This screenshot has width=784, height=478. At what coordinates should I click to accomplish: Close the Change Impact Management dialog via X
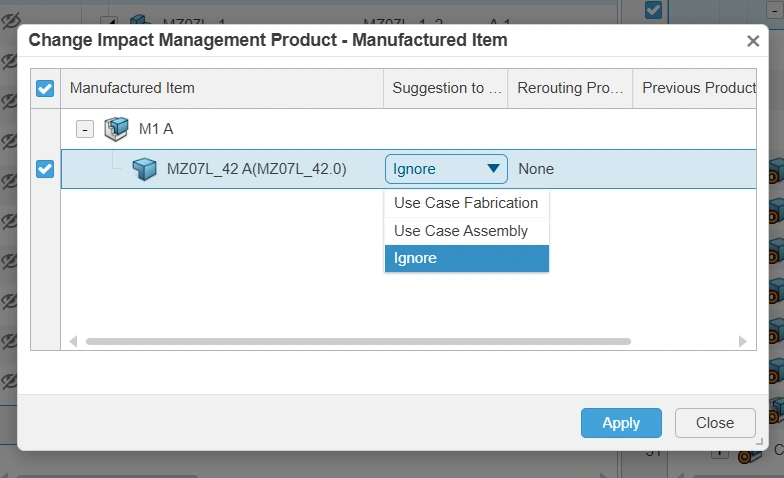[x=753, y=41]
